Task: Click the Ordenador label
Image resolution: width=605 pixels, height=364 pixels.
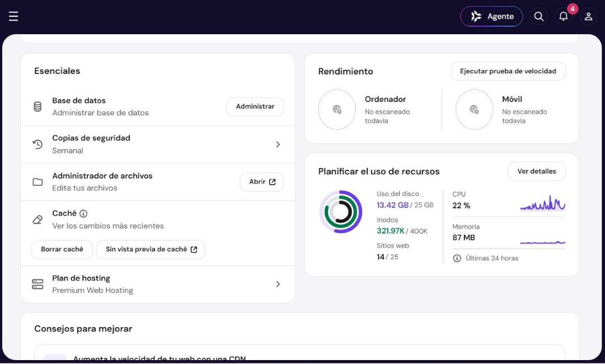Action: (385, 100)
